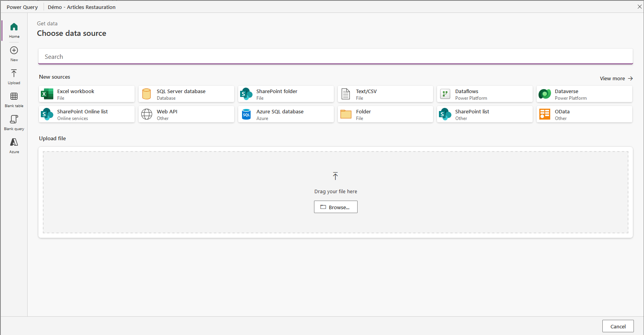Click the Excel workbook icon
This screenshot has width=644, height=335.
tap(47, 94)
